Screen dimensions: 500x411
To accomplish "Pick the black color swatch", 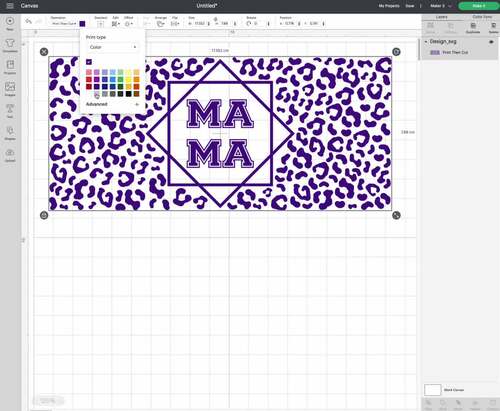I will 128,94.
